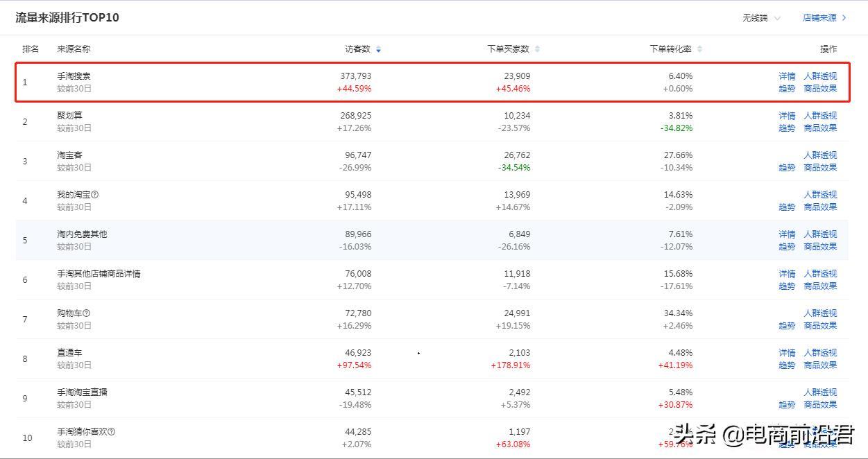Sort the table by 访客数 arrow icon
Viewport: 868px width, 459px height.
pyautogui.click(x=378, y=49)
